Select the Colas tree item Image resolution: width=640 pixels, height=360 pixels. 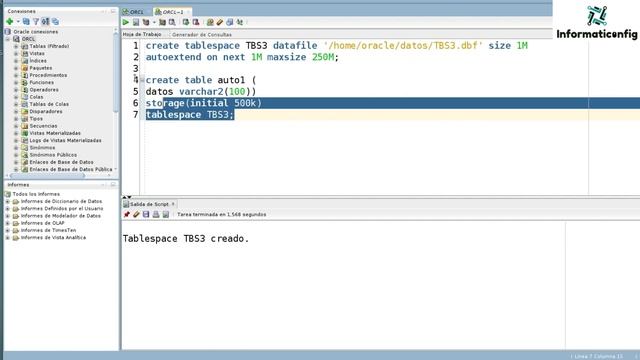click(36, 97)
